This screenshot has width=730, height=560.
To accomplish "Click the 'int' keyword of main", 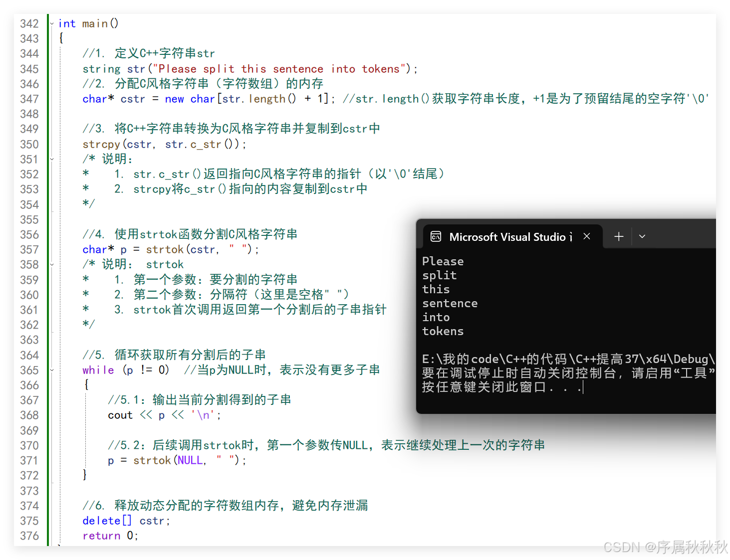I will click(x=67, y=23).
